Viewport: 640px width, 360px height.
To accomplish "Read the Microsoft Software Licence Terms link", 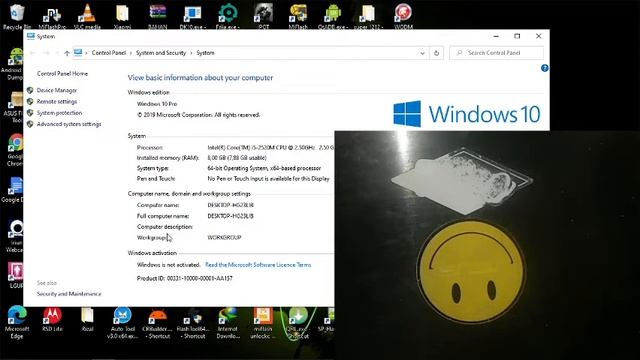I will point(258,265).
